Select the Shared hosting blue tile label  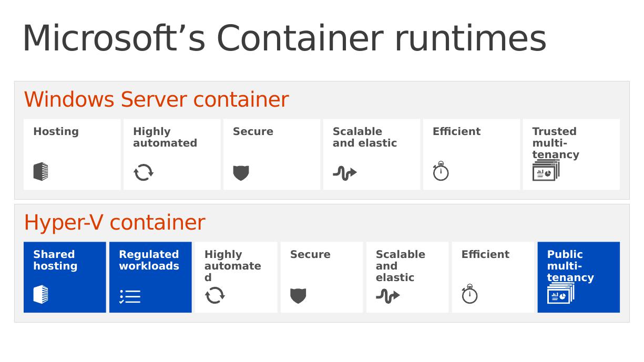pos(55,260)
